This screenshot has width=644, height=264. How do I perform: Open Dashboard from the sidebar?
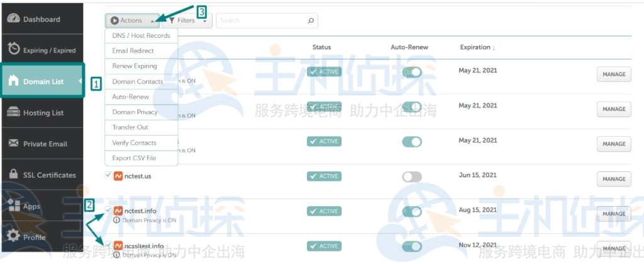tap(42, 19)
